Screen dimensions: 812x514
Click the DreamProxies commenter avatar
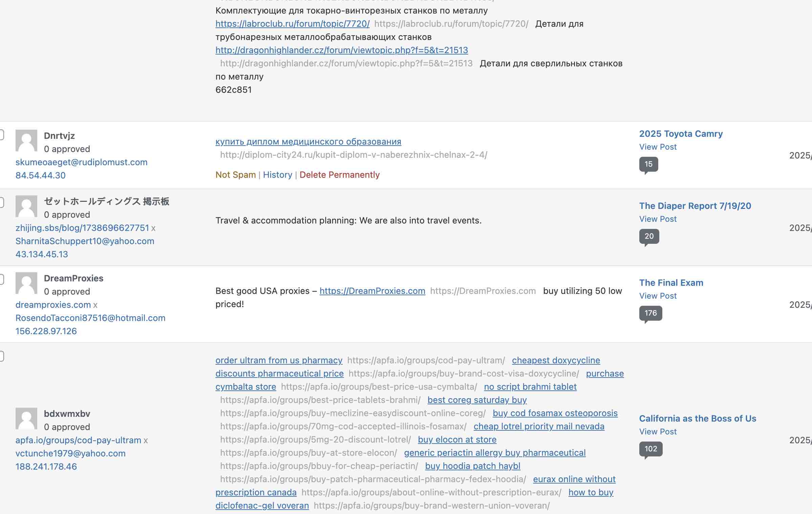26,283
